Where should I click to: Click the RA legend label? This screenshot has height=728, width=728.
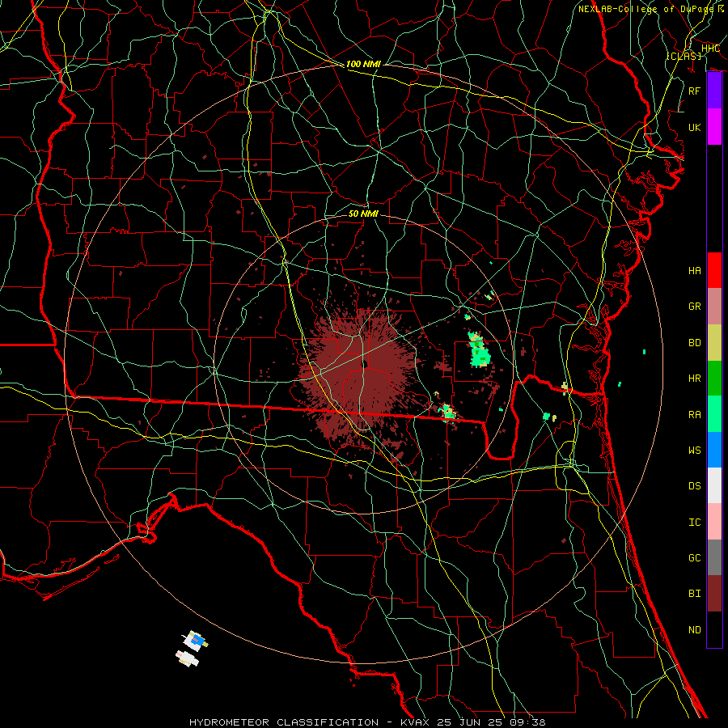click(x=694, y=414)
